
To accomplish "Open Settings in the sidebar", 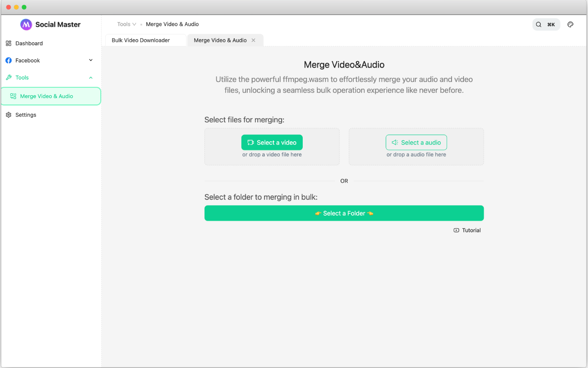I will [51, 115].
